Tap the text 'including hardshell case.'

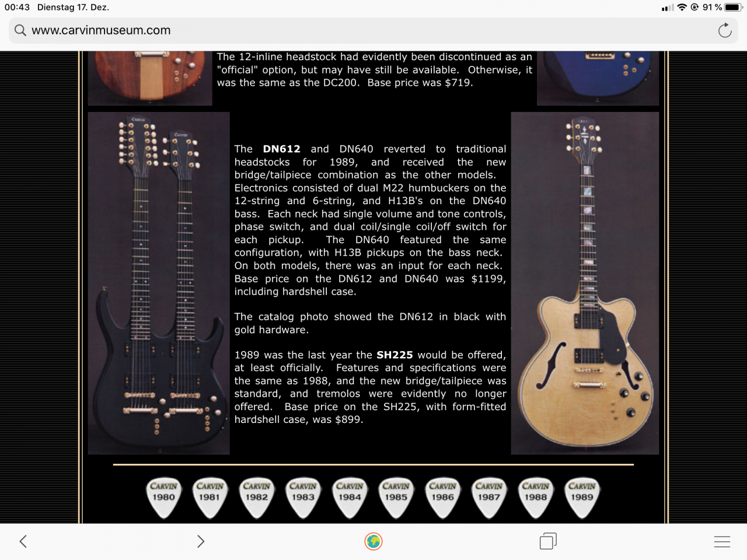(295, 292)
